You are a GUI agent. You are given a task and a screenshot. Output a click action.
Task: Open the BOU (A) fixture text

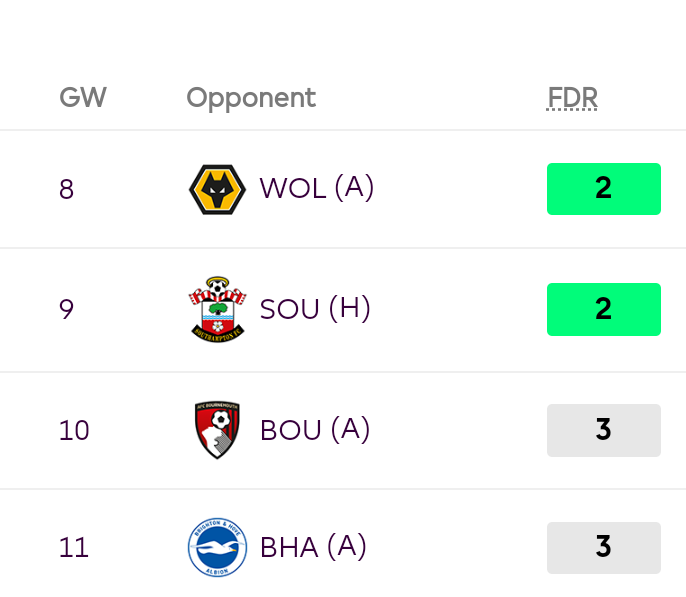315,430
